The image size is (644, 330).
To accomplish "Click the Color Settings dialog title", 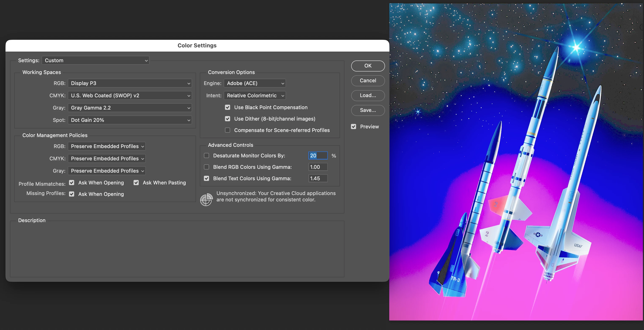I will coord(197,45).
